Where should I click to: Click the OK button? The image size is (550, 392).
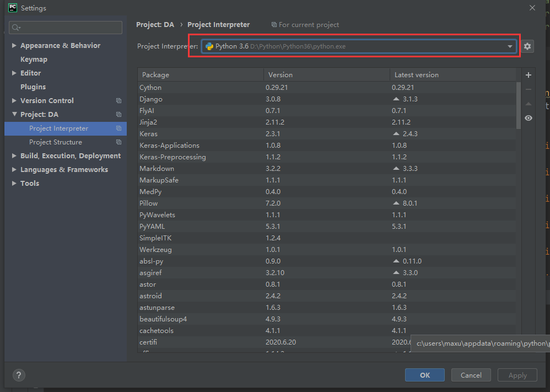click(424, 375)
